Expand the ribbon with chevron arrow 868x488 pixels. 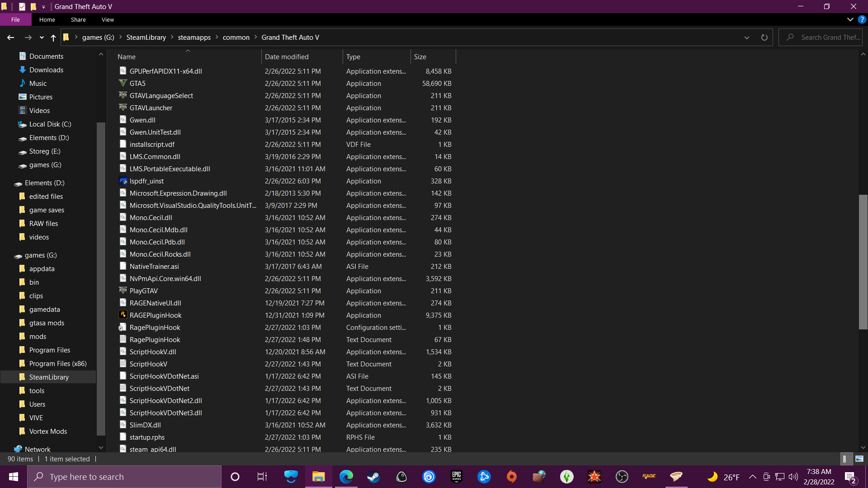(850, 19)
